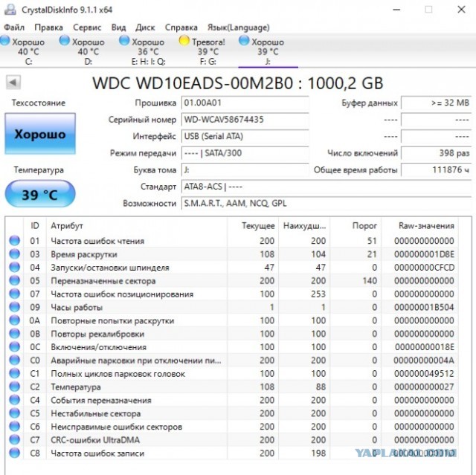Click the Интерфейс field USB (Serial ATA)
Viewport: 476px width, 475px height.
[x=245, y=136]
